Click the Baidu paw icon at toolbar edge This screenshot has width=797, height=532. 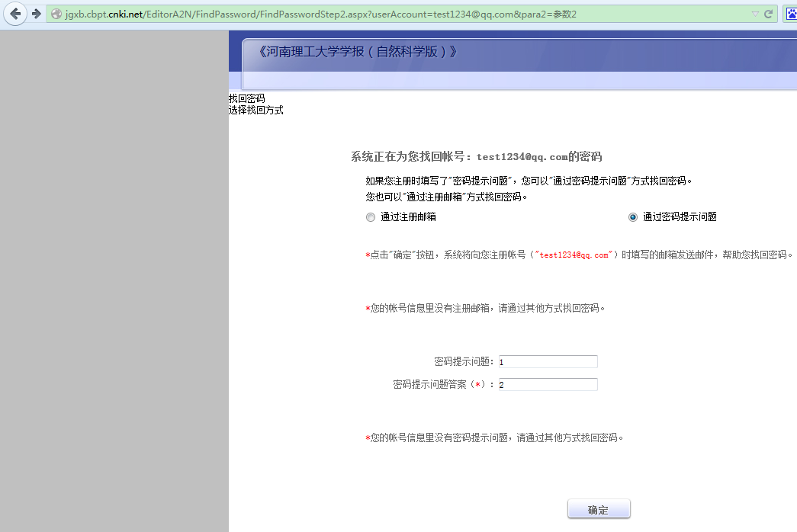click(791, 14)
